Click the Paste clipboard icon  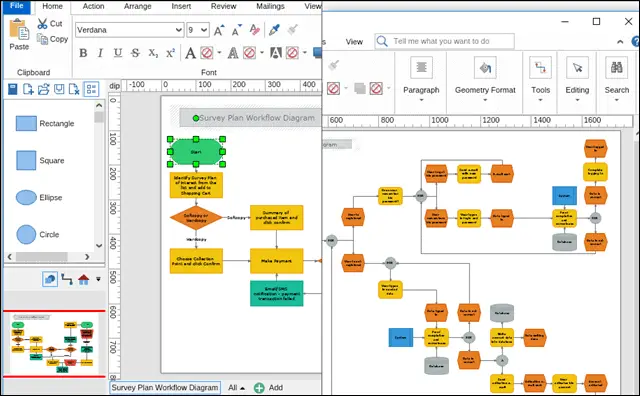click(x=19, y=29)
